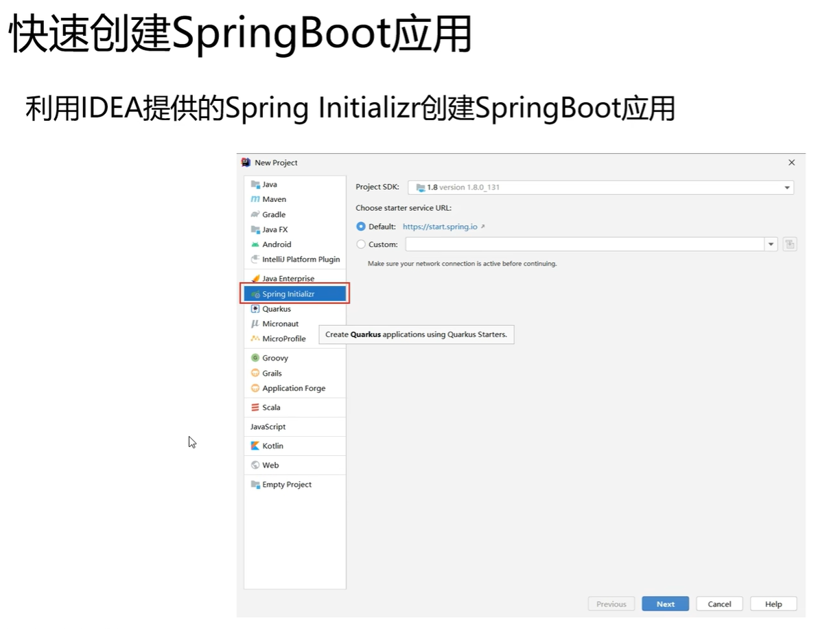Click the settings icon beside the Custom URL field
Screen dimensions: 840x629
790,244
